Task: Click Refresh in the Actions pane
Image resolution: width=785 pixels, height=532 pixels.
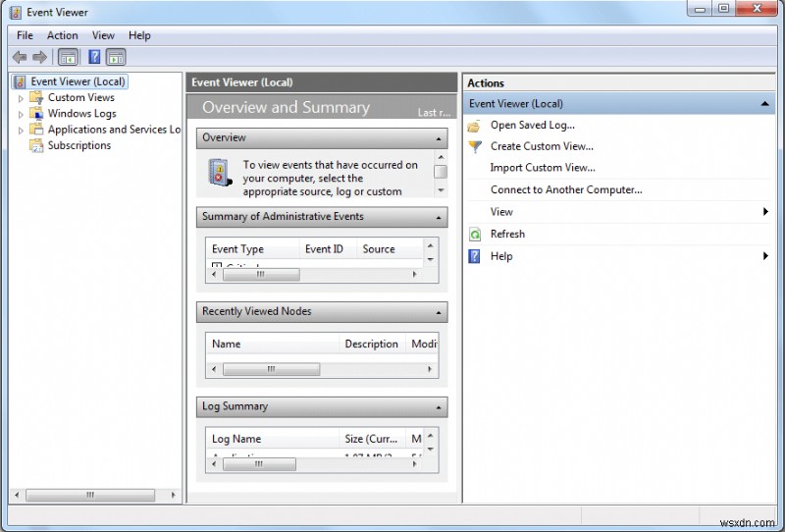Action: [507, 234]
